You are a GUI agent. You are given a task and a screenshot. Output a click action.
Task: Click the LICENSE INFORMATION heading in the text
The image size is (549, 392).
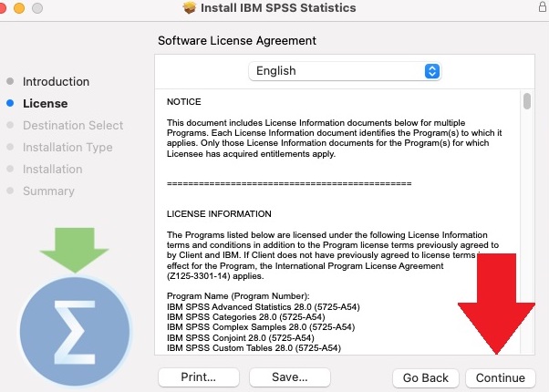click(219, 214)
